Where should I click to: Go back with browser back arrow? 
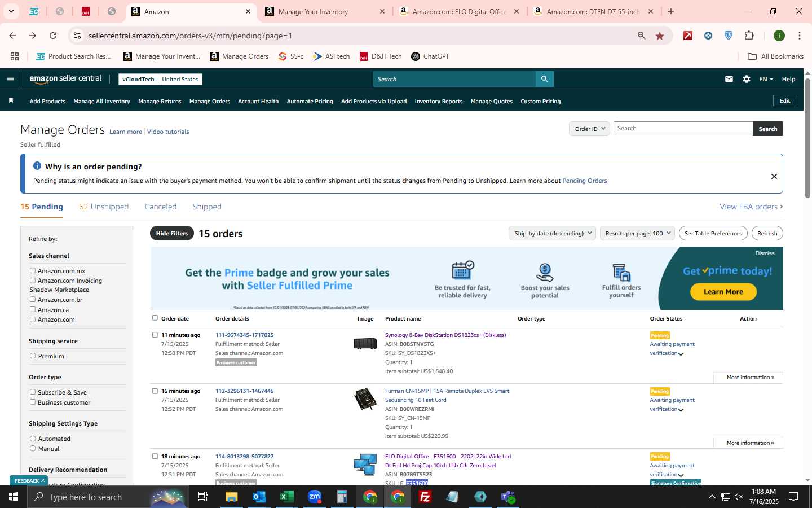point(12,36)
